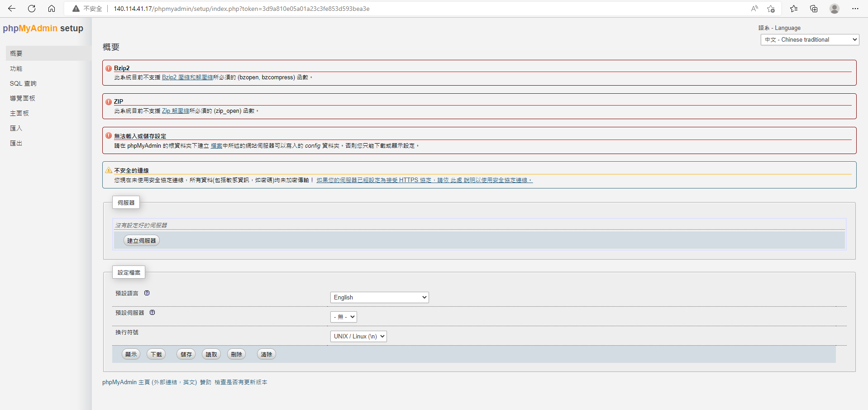Open the 換行符號 UNIX / Linux dropdown
Viewport: 868px width, 410px height.
click(x=358, y=336)
